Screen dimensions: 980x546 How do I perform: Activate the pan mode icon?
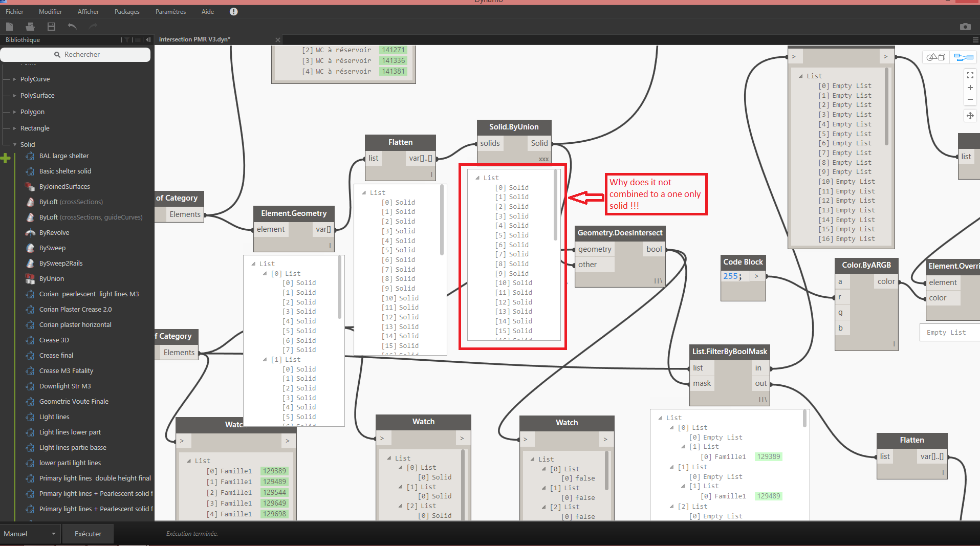coord(970,116)
